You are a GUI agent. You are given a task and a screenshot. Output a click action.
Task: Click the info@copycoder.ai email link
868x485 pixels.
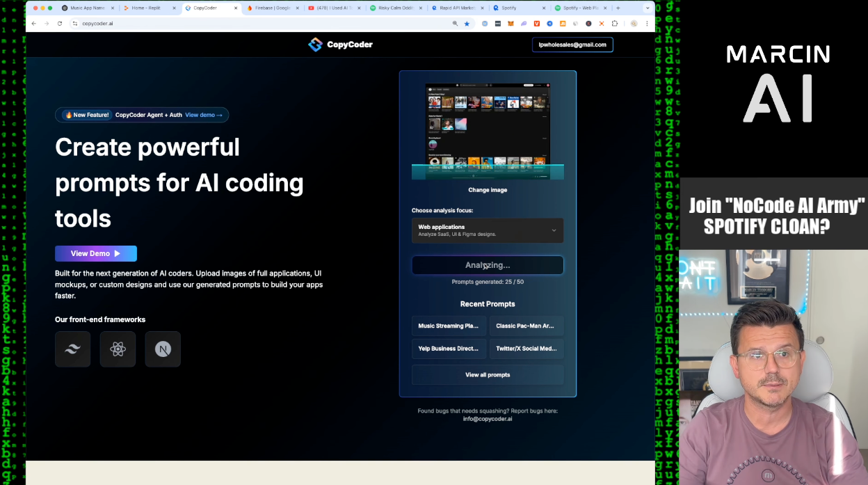[x=488, y=419]
